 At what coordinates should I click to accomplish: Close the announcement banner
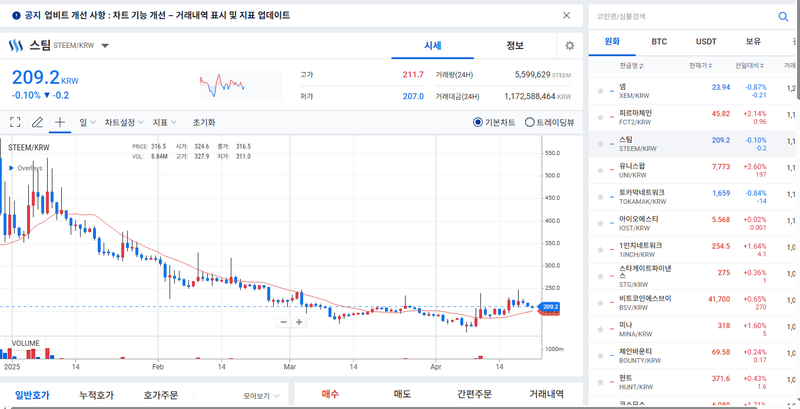[566, 15]
